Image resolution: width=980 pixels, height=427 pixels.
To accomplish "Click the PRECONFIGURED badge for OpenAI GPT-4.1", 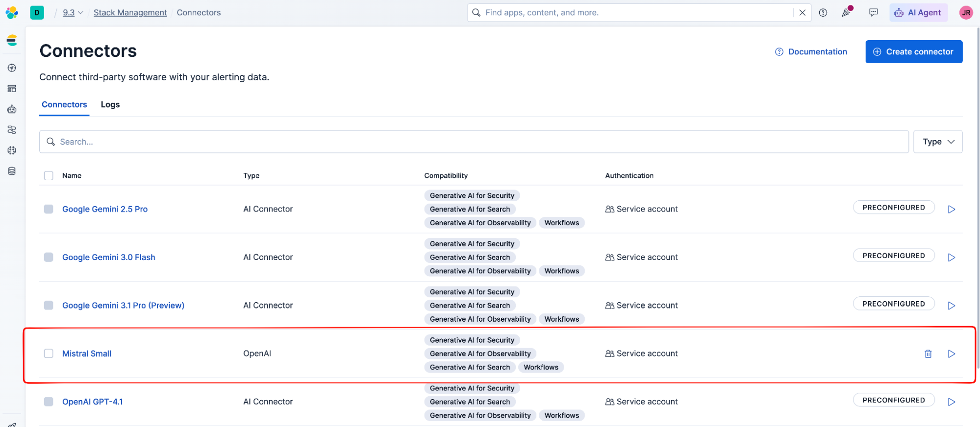I will tap(894, 400).
